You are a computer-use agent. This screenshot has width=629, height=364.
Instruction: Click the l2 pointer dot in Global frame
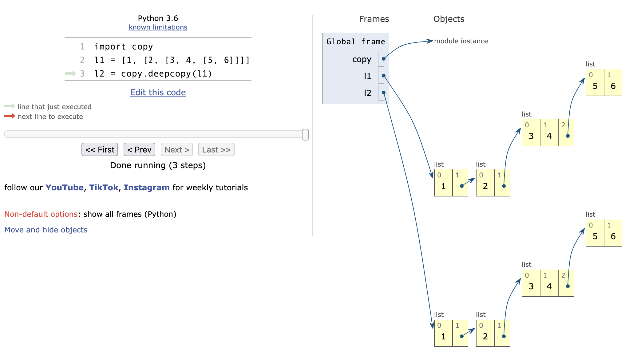(383, 93)
